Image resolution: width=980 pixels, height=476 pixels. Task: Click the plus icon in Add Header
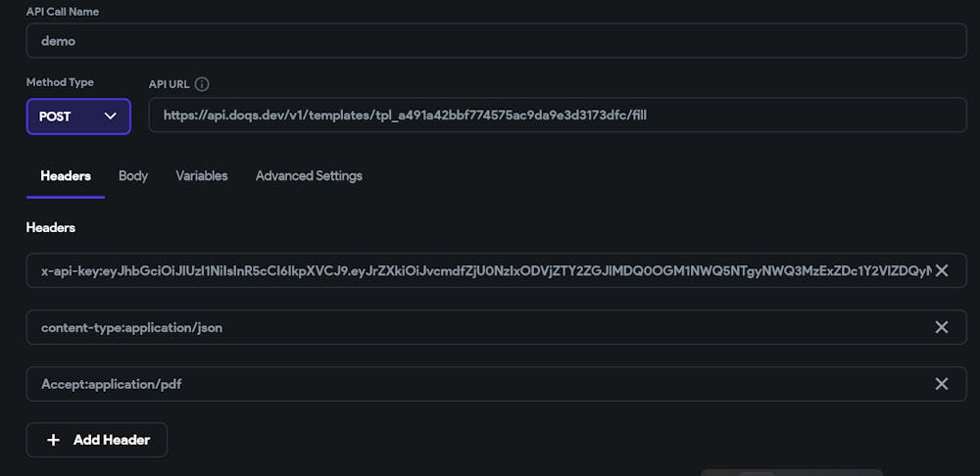pos(54,440)
